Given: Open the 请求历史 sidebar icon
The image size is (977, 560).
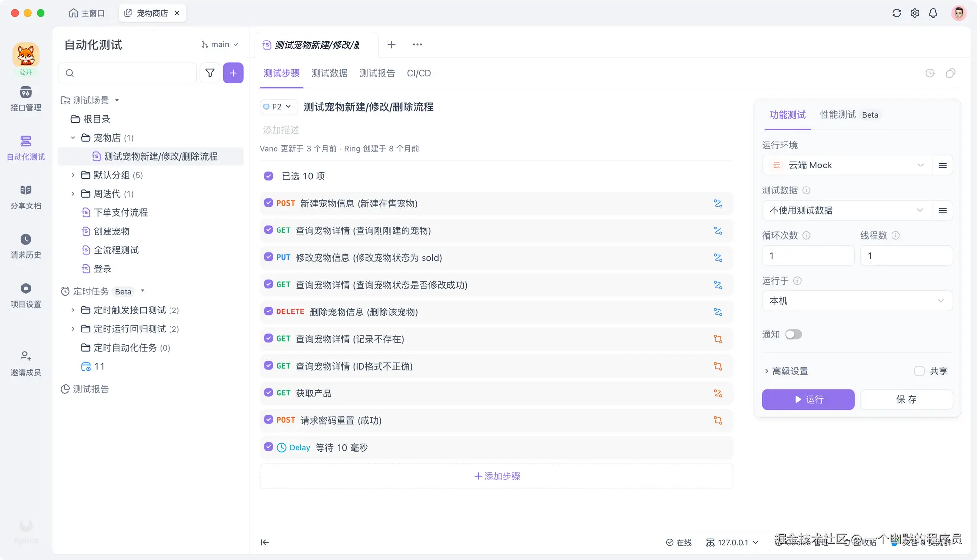Looking at the screenshot, I should [x=25, y=244].
